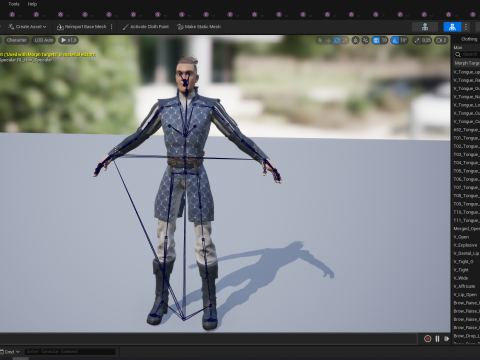Select the T10_Tongue morph target
Viewport: 480px width, 360px height.
click(x=466, y=212)
